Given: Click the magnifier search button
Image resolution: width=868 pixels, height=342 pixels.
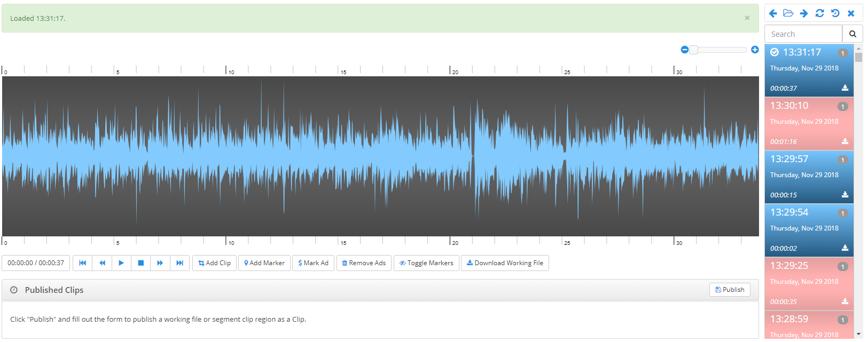Looking at the screenshot, I should coord(853,34).
